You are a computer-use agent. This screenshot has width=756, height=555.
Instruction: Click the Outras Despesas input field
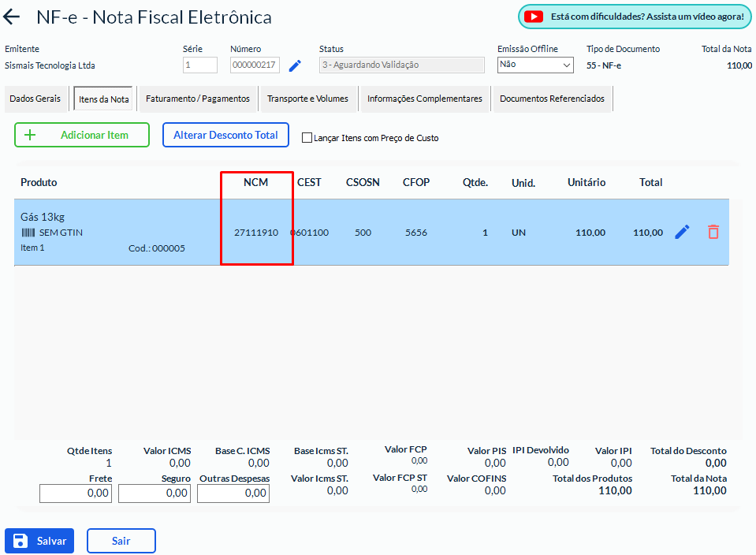pos(233,494)
